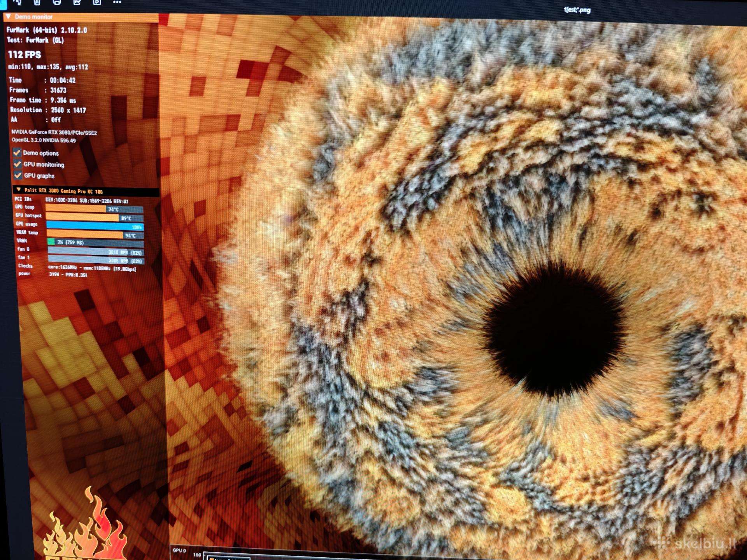Start slideshow with the play icon
Viewport: 747px width, 560px height.
click(x=97, y=2)
